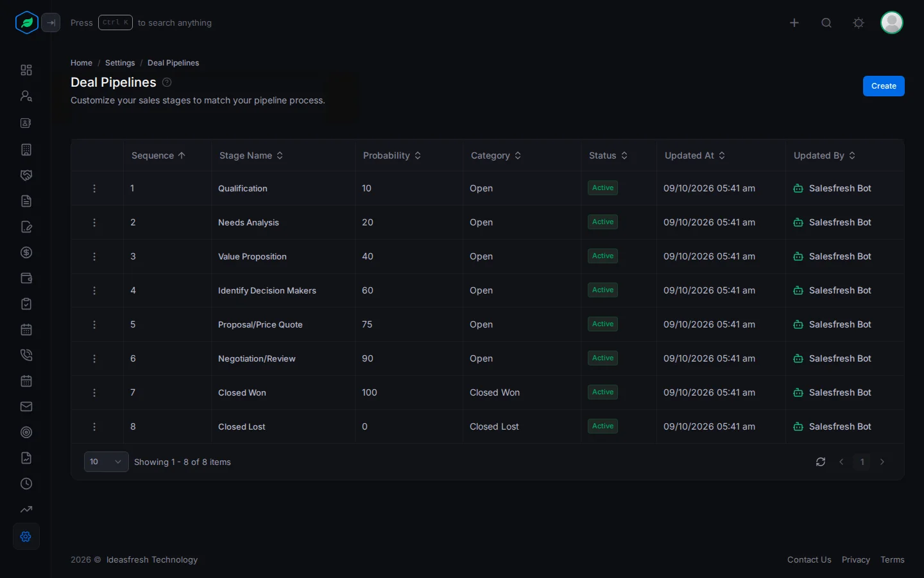
Task: Click the blue Create button
Action: click(884, 86)
